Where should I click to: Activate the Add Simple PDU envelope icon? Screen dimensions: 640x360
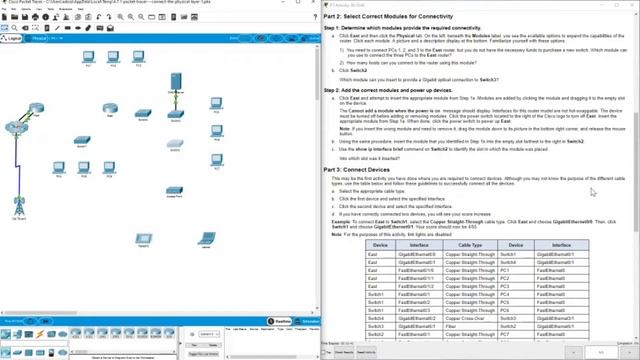coord(100,28)
